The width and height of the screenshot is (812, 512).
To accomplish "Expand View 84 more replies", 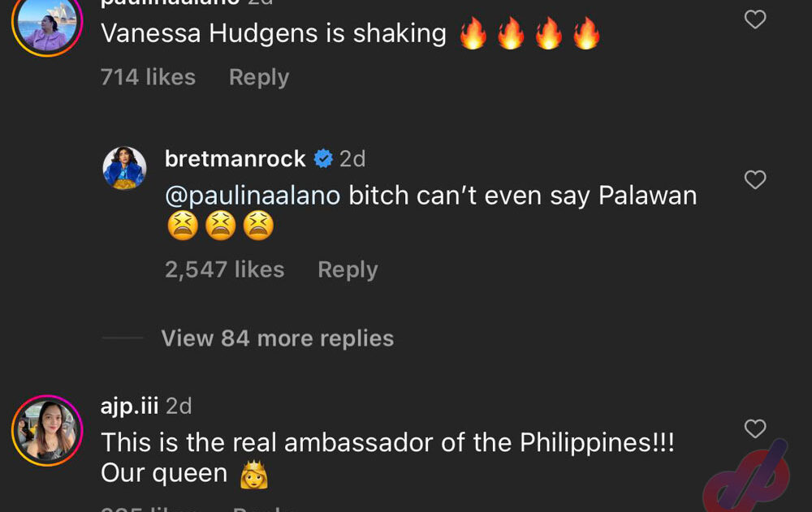I will 278,338.
